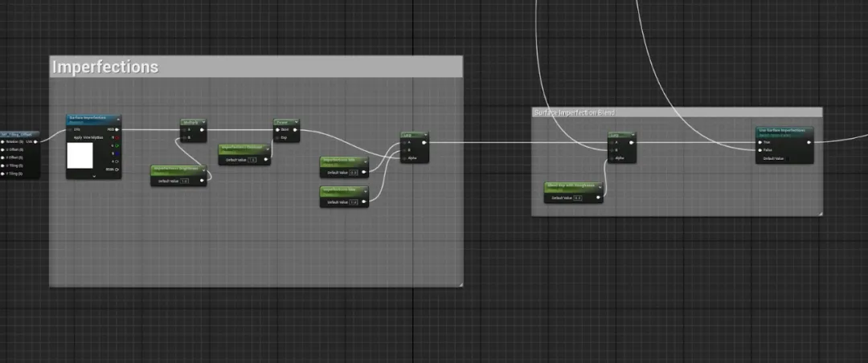Edit Imperfections Brightness default value field
Screen dimensions: 868x363
[x=184, y=181]
